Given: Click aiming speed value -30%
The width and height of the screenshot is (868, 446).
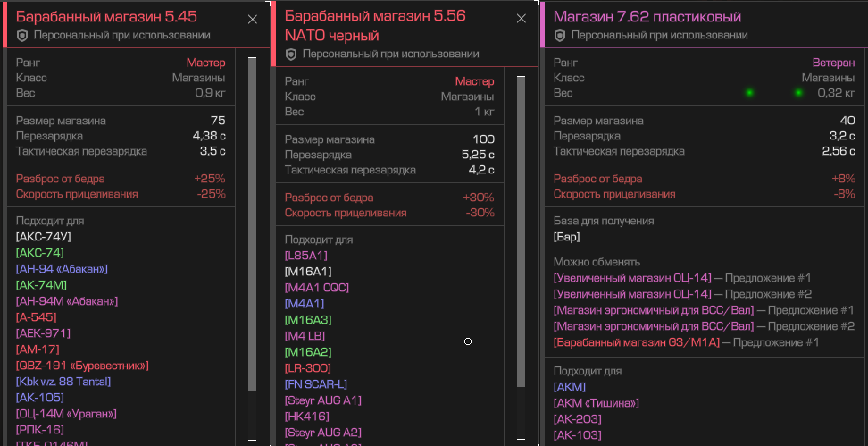Looking at the screenshot, I should [x=480, y=213].
